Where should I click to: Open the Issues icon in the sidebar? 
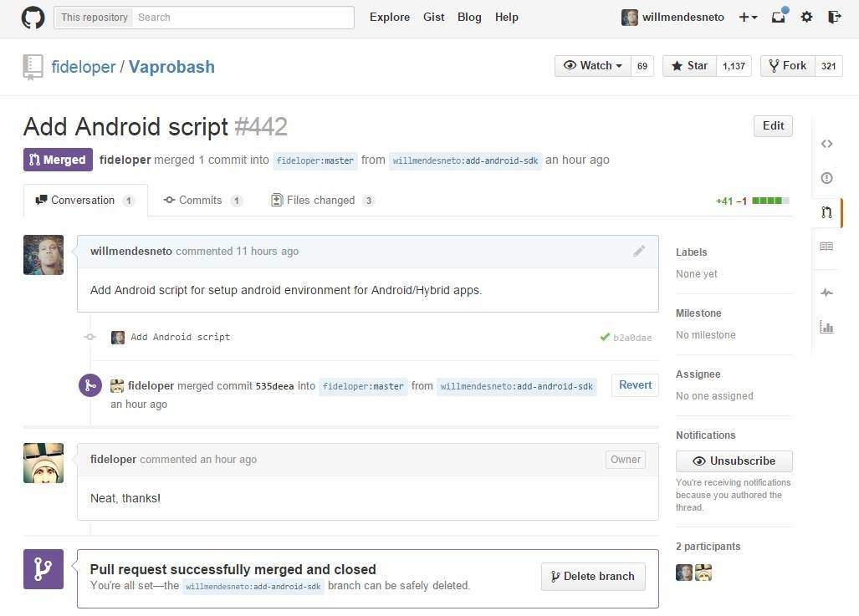pyautogui.click(x=826, y=178)
